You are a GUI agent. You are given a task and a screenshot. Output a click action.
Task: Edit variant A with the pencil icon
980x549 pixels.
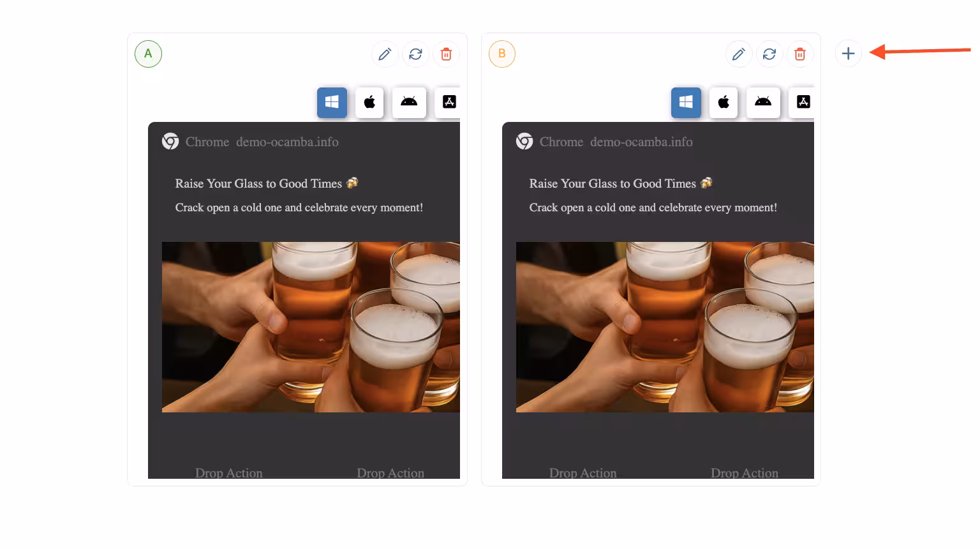click(385, 54)
